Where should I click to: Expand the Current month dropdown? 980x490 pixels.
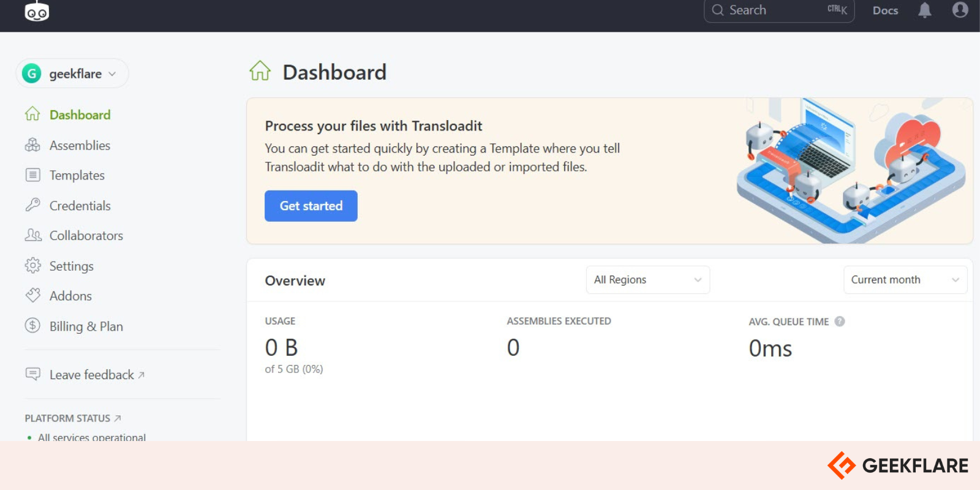[905, 280]
